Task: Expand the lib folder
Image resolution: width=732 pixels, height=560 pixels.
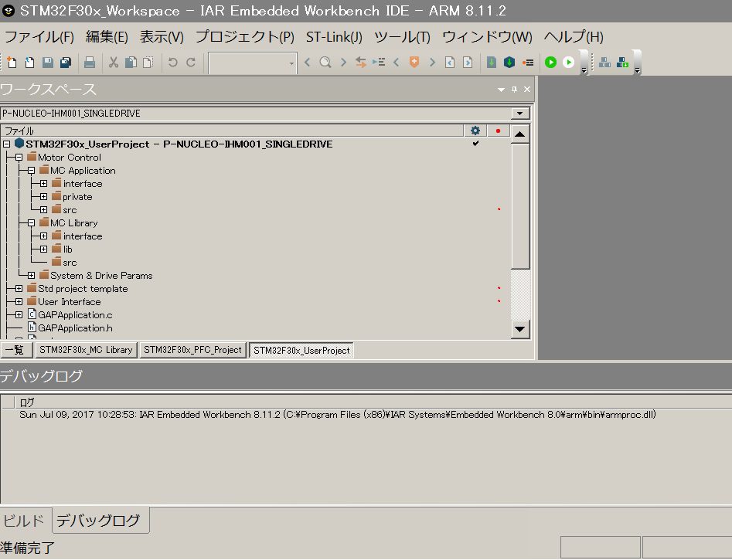Action: click(x=43, y=249)
